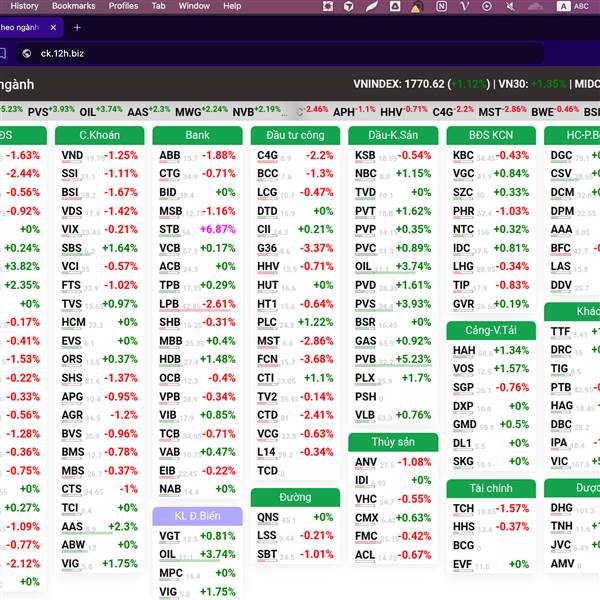Image resolution: width=600 pixels, height=600 pixels.
Task: Click APH -1.1% in the ticker strip
Action: tap(354, 111)
